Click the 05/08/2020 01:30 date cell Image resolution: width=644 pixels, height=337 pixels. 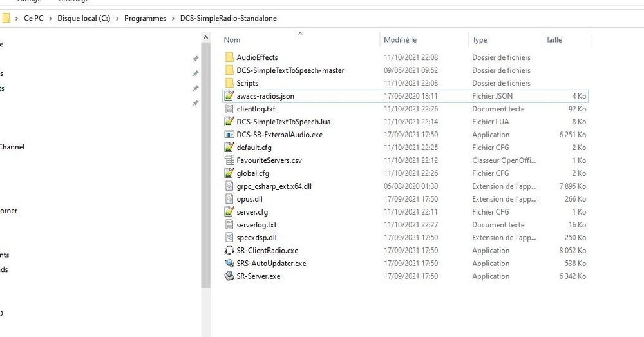point(411,186)
